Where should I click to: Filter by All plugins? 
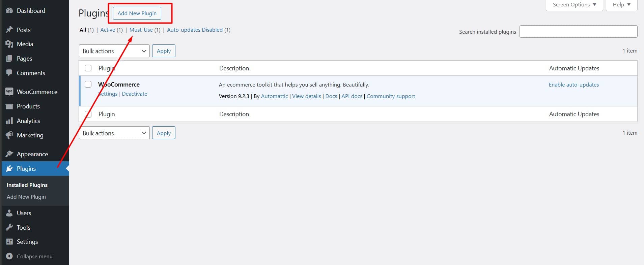coord(83,30)
